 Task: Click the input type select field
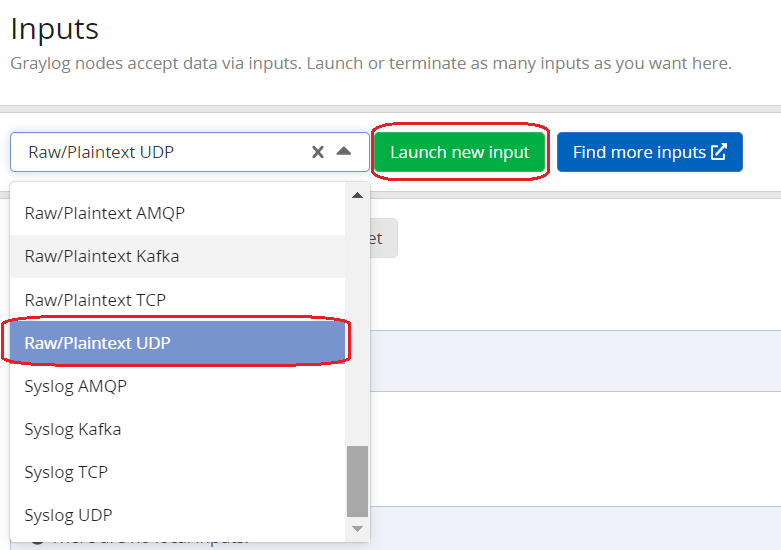click(190, 152)
